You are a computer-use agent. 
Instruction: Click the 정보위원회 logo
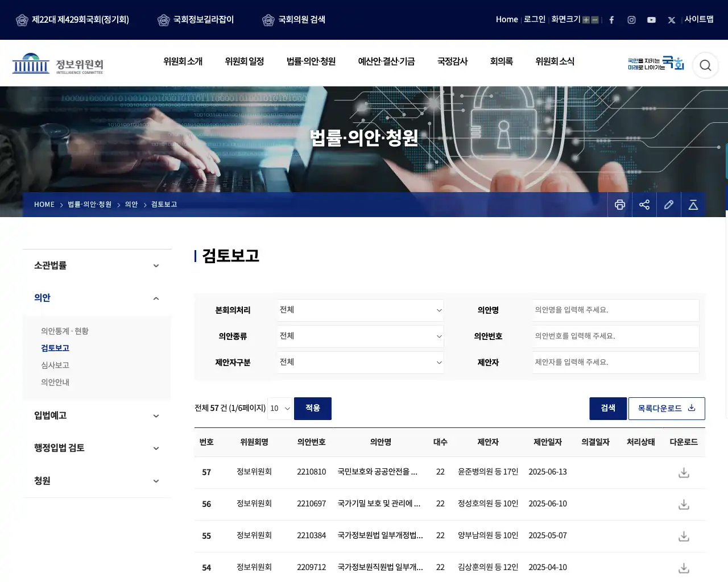[x=58, y=64]
